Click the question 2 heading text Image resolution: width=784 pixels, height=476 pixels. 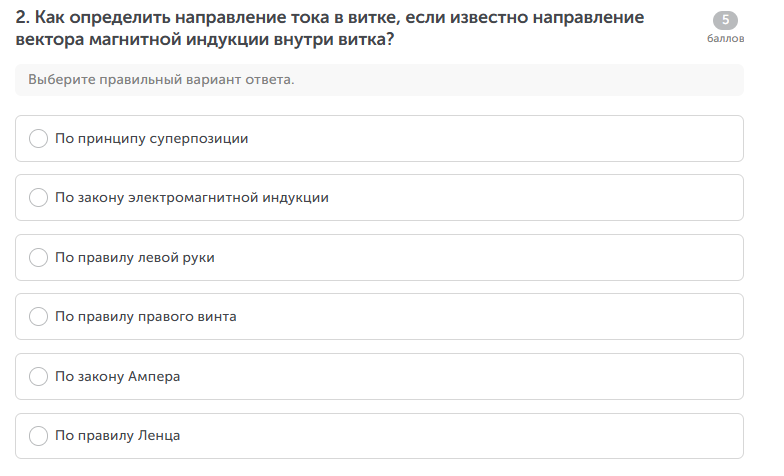pos(330,30)
